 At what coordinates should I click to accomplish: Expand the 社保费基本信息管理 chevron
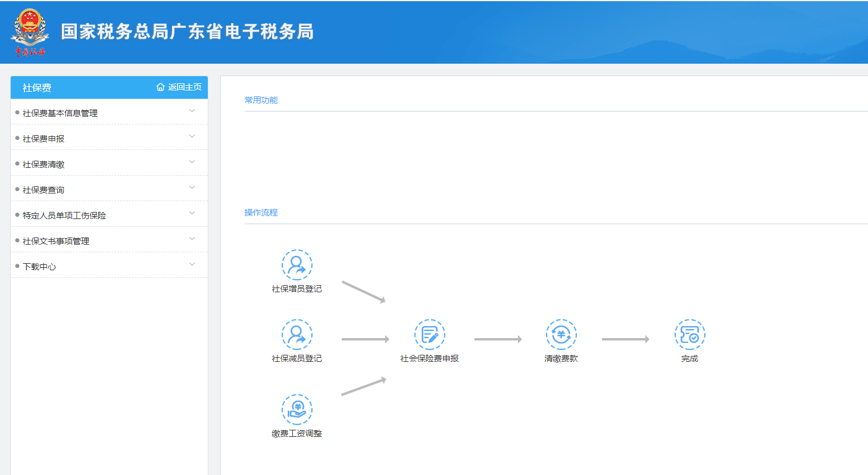point(192,111)
